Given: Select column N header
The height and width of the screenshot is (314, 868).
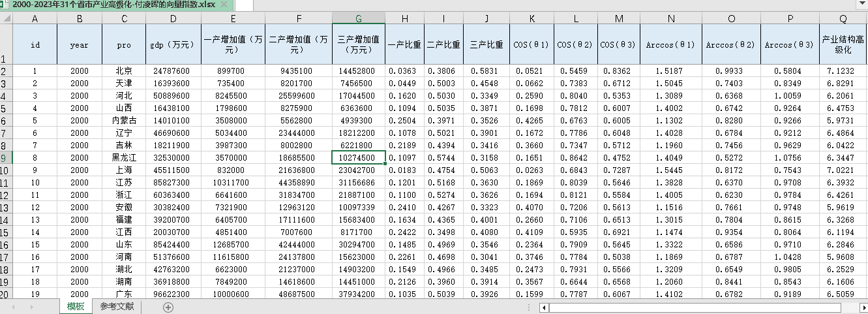Looking at the screenshot, I should click(x=671, y=19).
